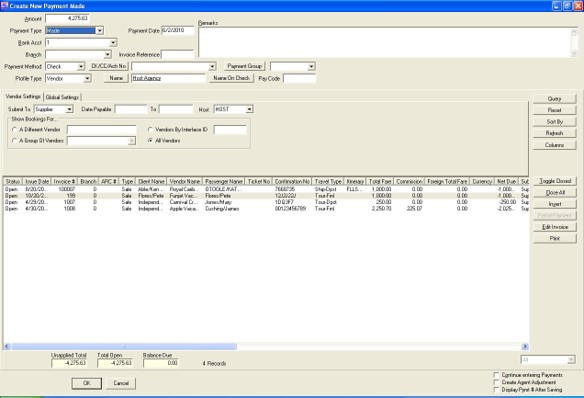The width and height of the screenshot is (584, 398).
Task: Click the application icon in title bar
Action: point(4,6)
